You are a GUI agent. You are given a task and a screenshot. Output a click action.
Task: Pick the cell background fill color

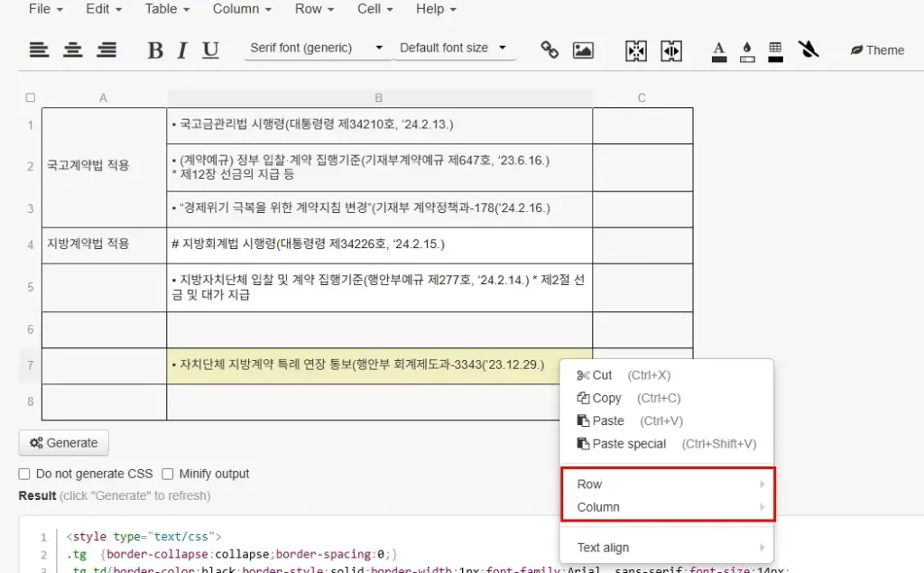coord(746,50)
